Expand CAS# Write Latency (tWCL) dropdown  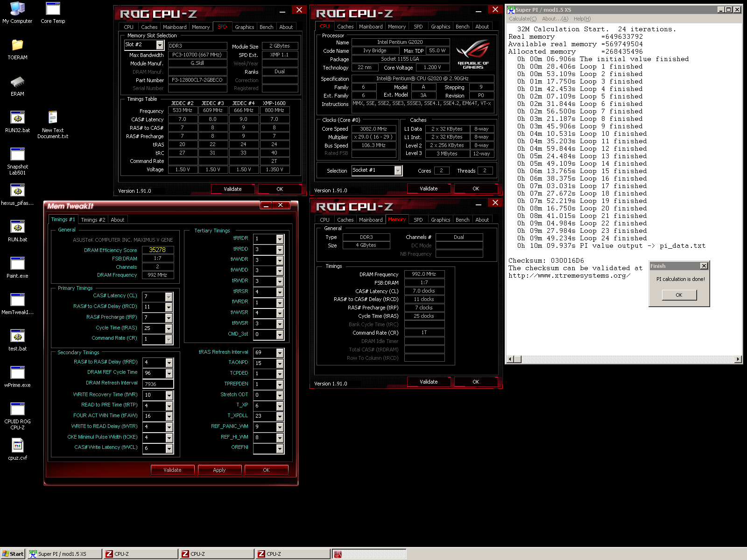click(169, 448)
